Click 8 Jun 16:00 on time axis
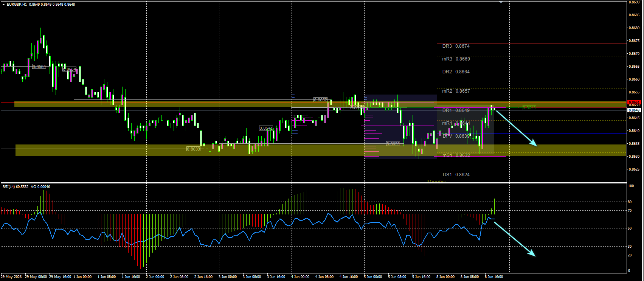This screenshot has height=281, width=644. tap(494, 277)
